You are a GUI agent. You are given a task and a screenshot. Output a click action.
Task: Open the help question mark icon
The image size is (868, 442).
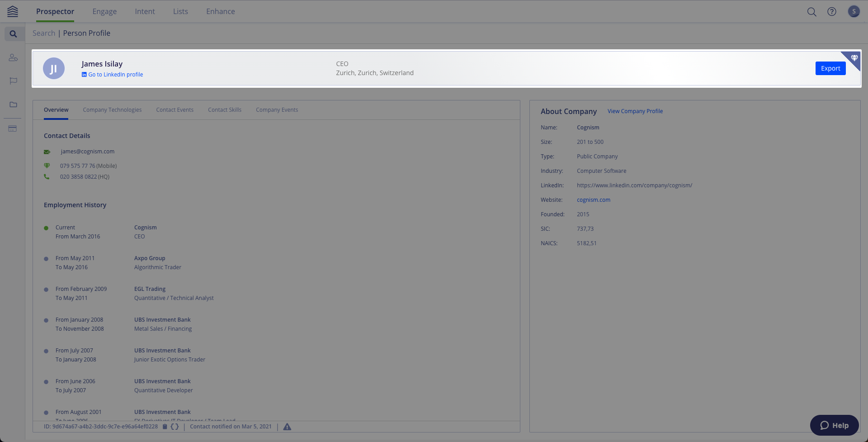coord(832,12)
